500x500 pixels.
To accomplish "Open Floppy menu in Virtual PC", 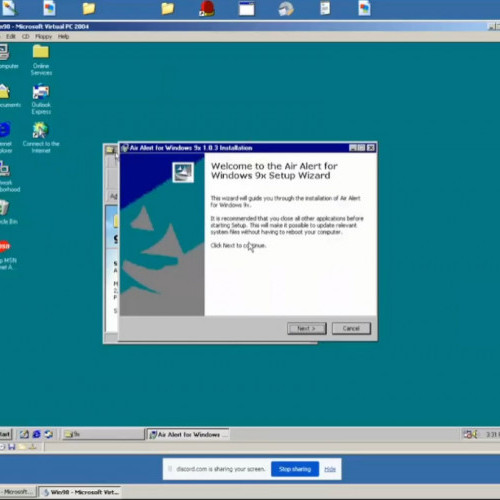I will click(x=43, y=36).
